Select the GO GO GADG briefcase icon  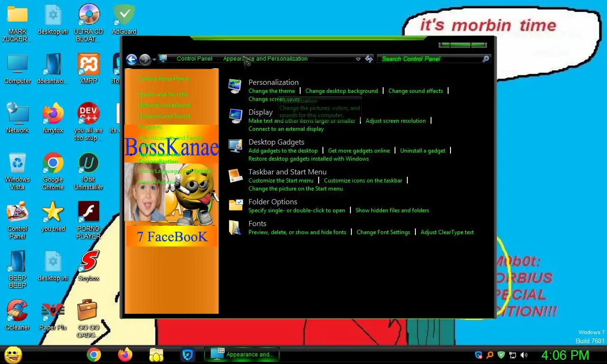pos(89,318)
